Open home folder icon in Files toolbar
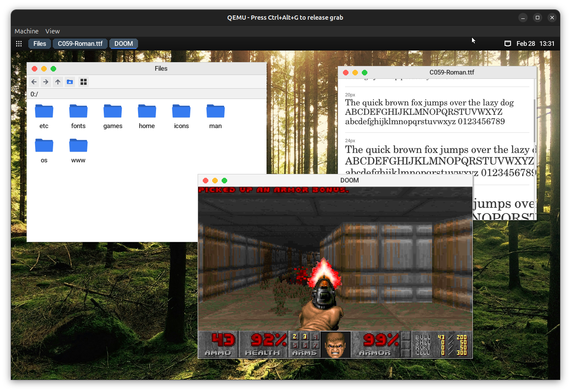571x392 pixels. click(70, 82)
